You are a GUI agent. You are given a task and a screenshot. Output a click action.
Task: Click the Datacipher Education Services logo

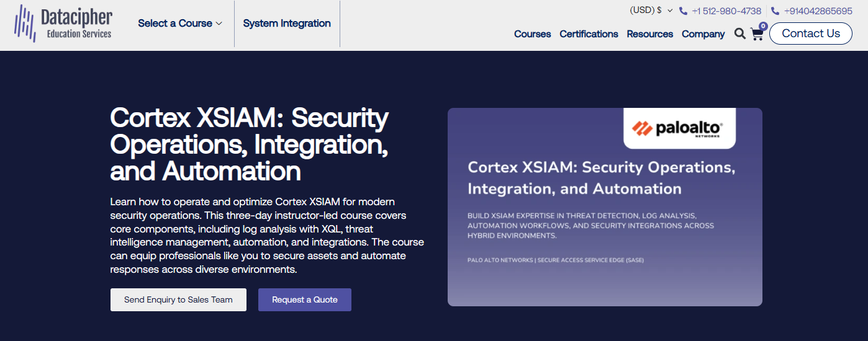coord(63,23)
